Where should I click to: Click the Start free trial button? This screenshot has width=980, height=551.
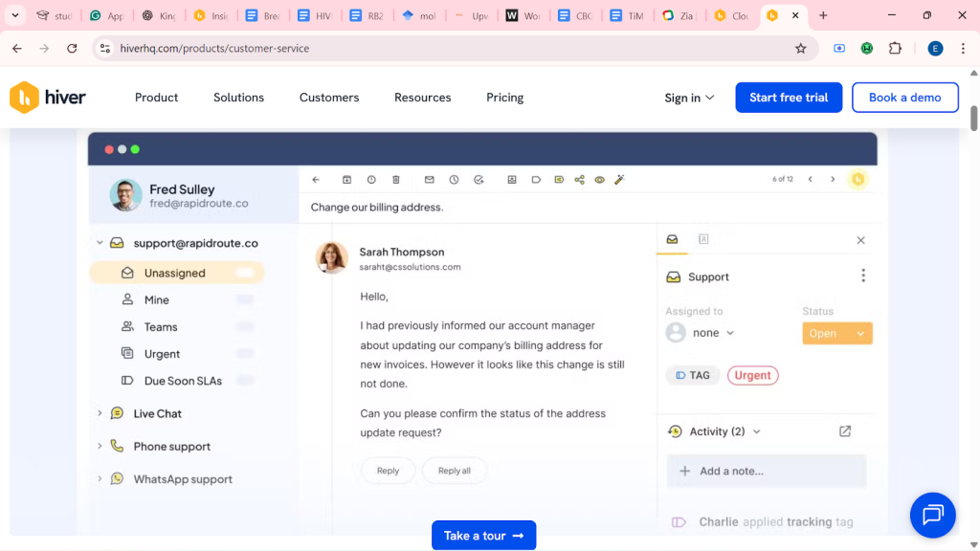789,98
